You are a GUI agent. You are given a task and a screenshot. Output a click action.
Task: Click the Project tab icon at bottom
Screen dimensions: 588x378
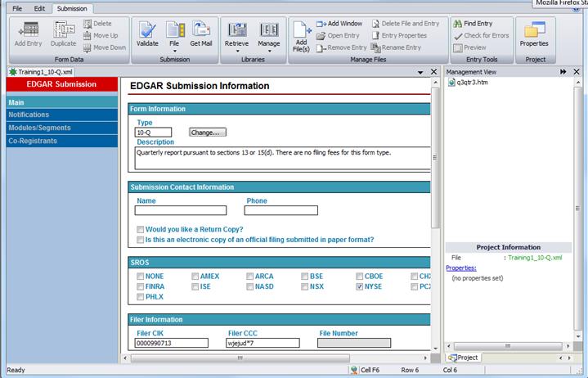tap(453, 358)
